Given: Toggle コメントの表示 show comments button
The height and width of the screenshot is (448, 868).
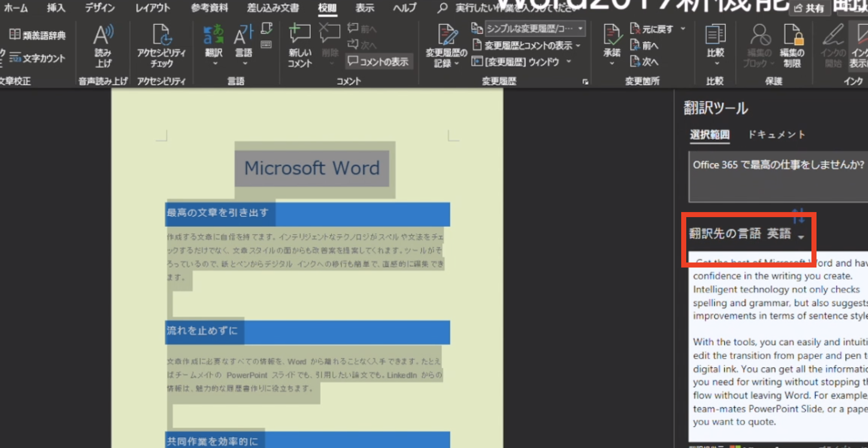Looking at the screenshot, I should [x=379, y=62].
